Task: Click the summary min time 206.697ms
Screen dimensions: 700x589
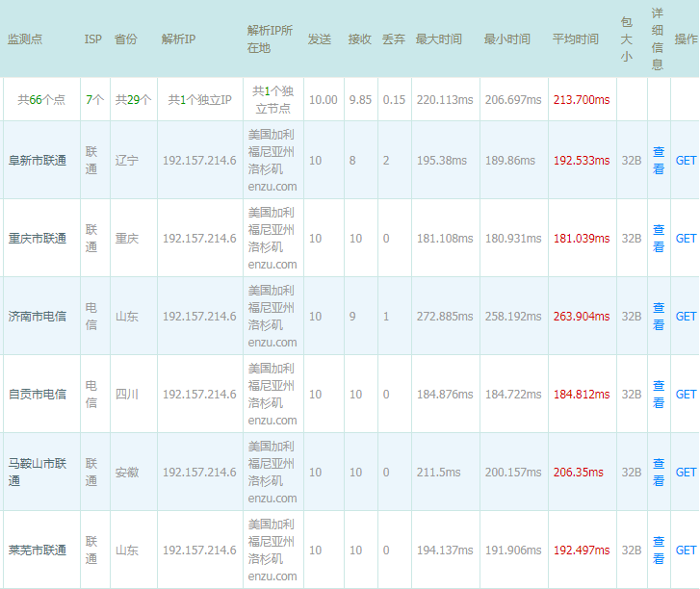Action: pyautogui.click(x=513, y=100)
